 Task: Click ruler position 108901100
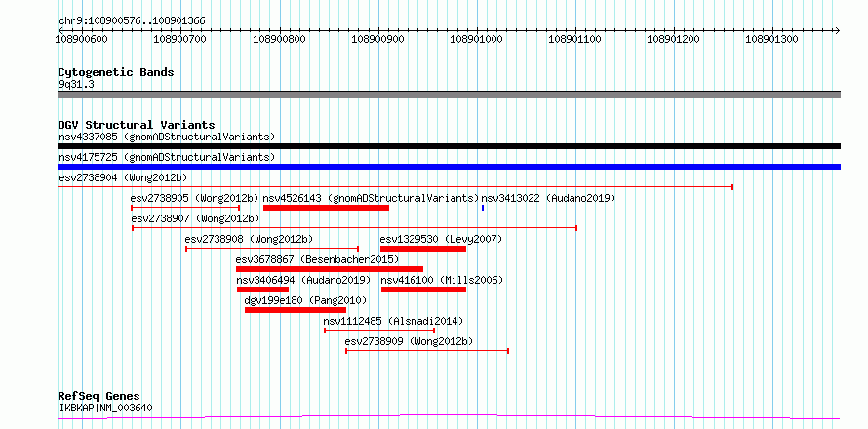coord(575,39)
